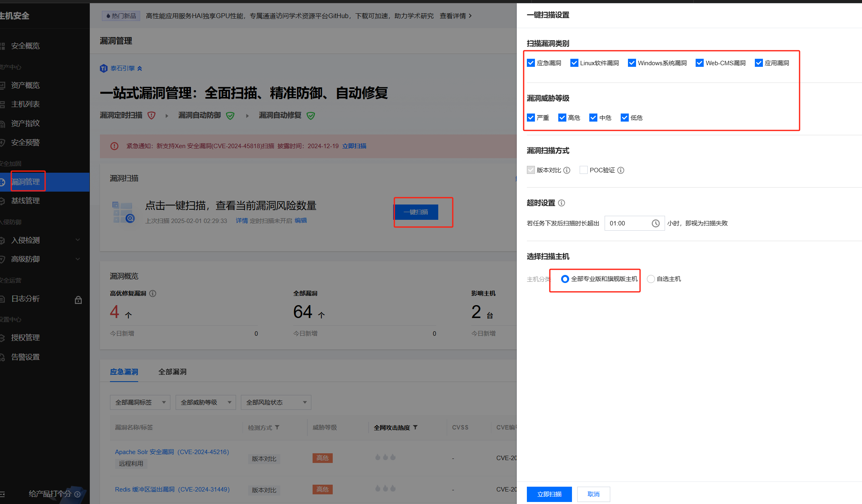Click the lock icon beside 日志分析
Viewport: 862px width, 504px height.
(79, 300)
